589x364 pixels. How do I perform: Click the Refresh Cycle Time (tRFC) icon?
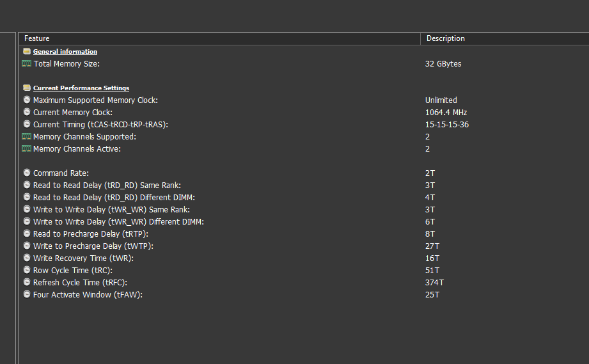(x=27, y=283)
